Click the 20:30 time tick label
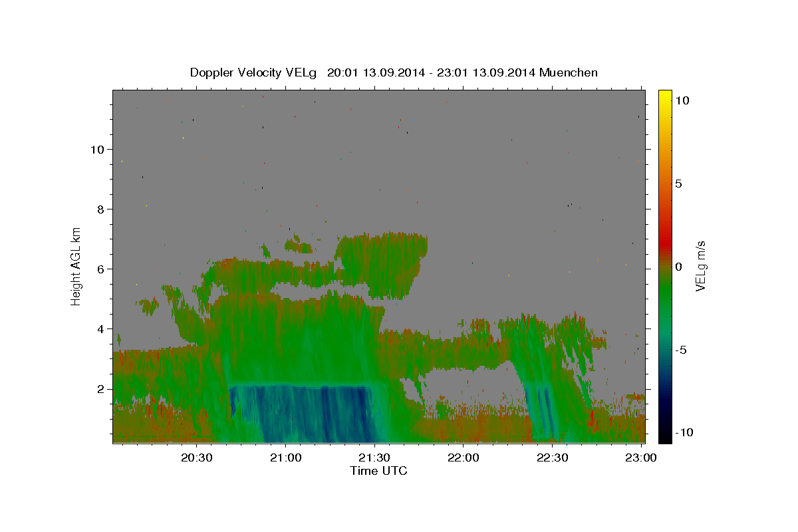Screen dimensions: 798x532 (197, 458)
